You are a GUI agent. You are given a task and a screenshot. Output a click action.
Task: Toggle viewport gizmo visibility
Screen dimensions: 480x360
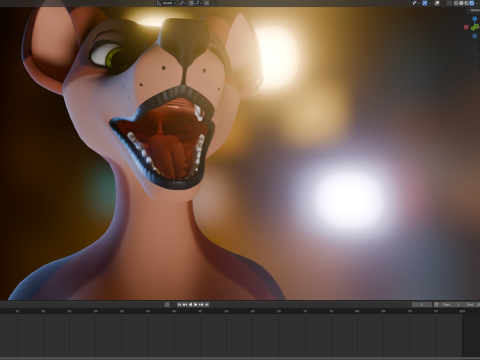(425, 3)
